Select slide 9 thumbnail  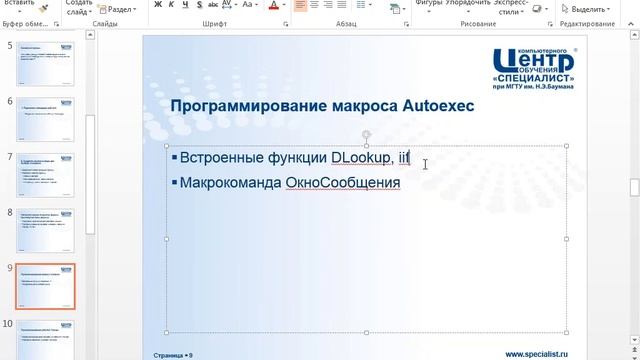(45, 287)
